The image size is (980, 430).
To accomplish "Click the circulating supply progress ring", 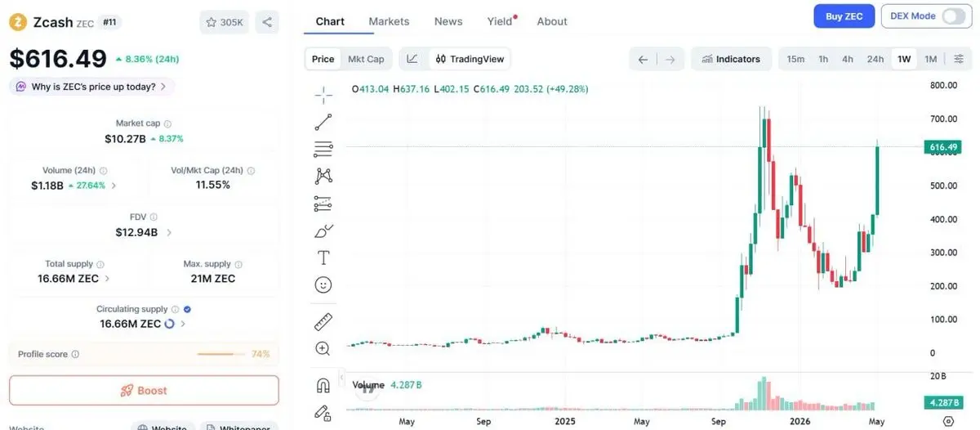I will (x=170, y=324).
